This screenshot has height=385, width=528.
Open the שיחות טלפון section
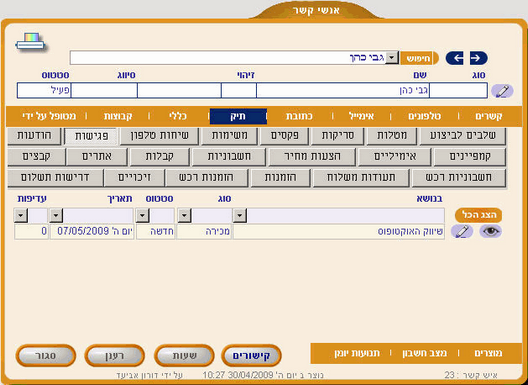pos(159,136)
